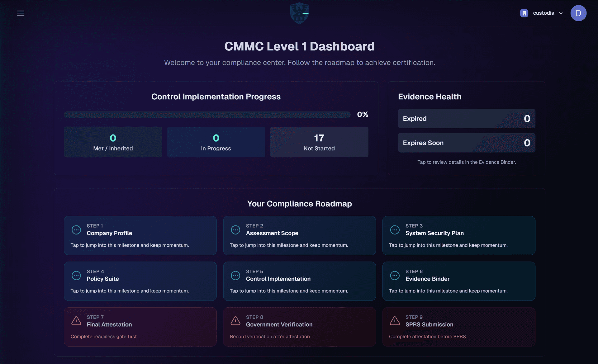Open the Step 2 Assessment Scope milestone
The image size is (598, 364).
(299, 235)
